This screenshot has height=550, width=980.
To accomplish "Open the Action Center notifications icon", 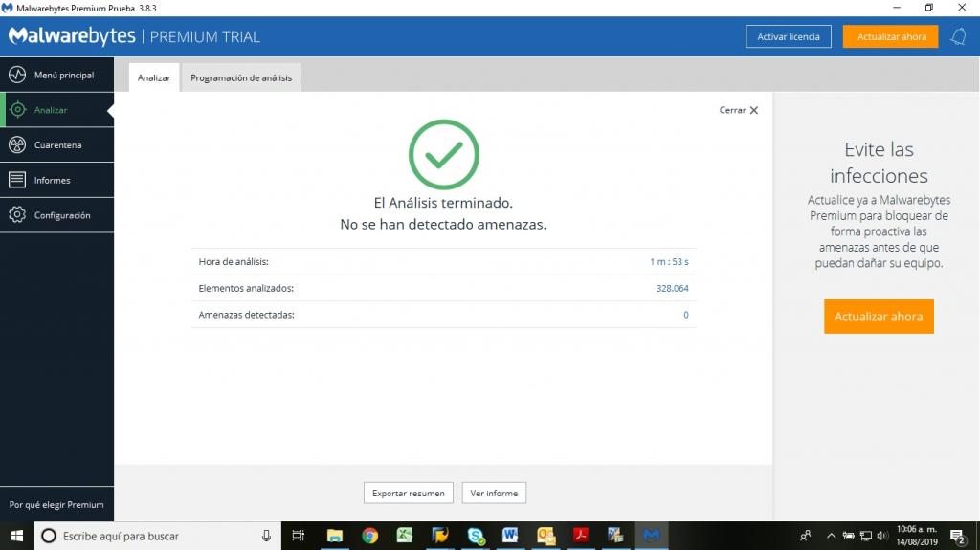I will pos(958,536).
